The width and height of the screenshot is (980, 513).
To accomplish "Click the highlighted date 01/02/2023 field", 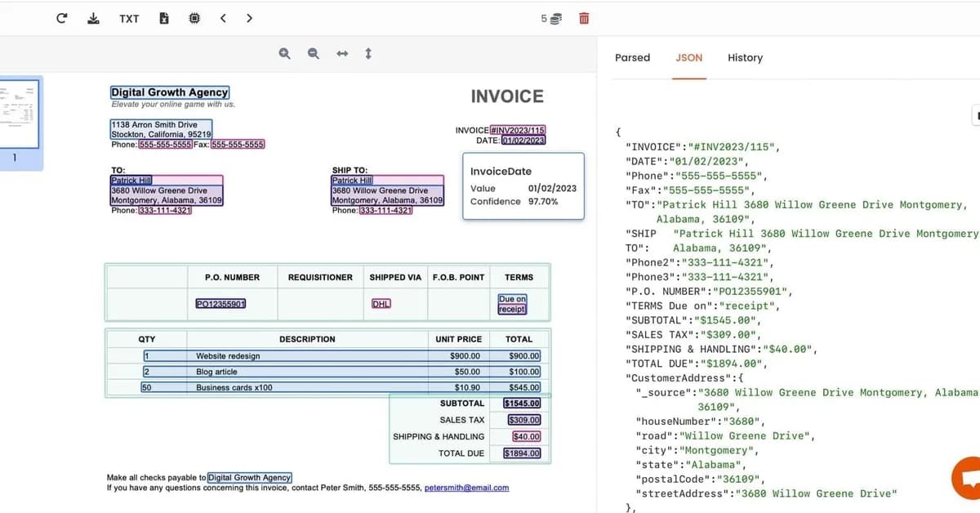I will click(x=523, y=141).
